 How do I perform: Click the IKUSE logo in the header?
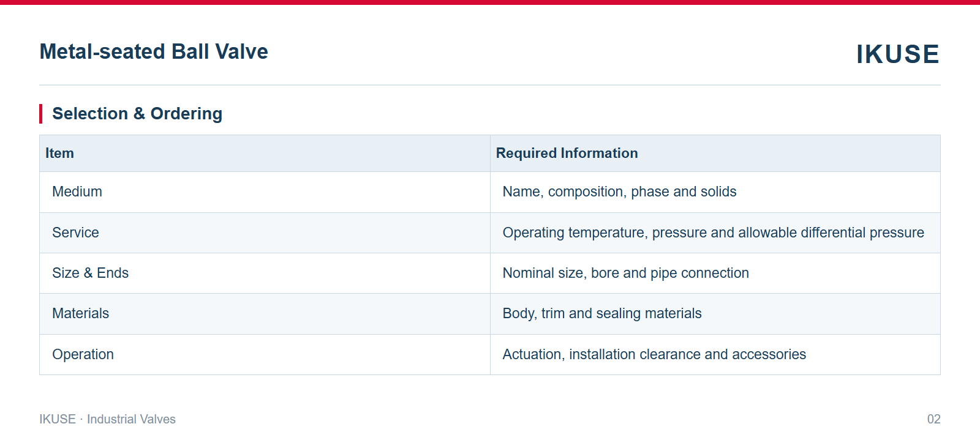pyautogui.click(x=897, y=54)
